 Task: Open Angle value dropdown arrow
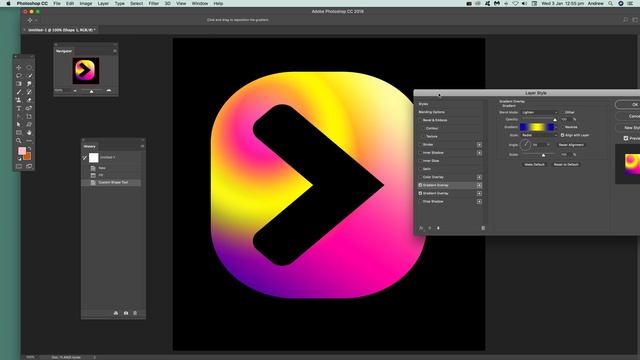pyautogui.click(x=548, y=145)
